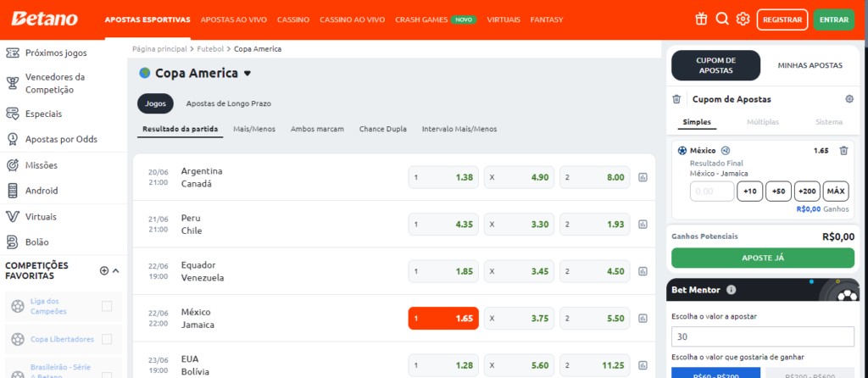
Task: Click the Copa America globe icon
Action: tap(145, 73)
